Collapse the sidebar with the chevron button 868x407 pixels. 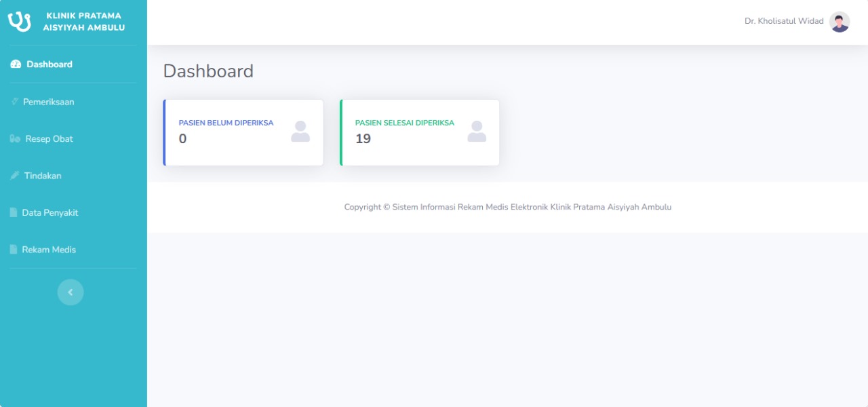[x=71, y=292]
